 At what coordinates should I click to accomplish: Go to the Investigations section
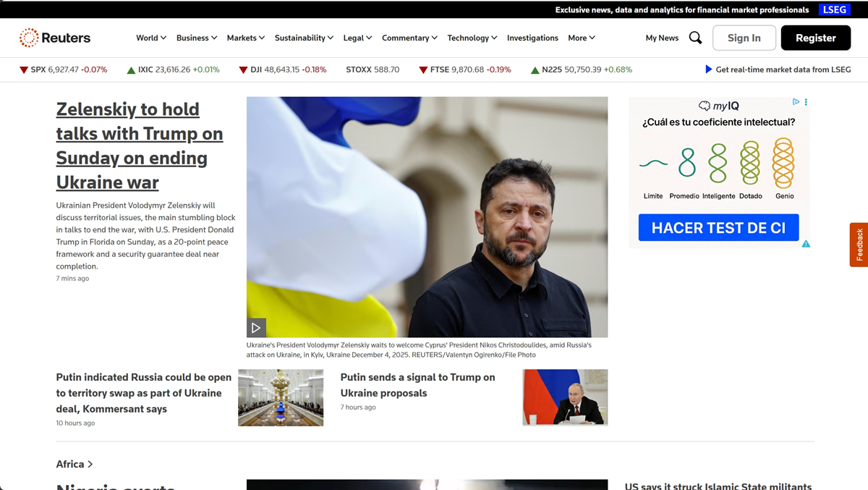(532, 38)
